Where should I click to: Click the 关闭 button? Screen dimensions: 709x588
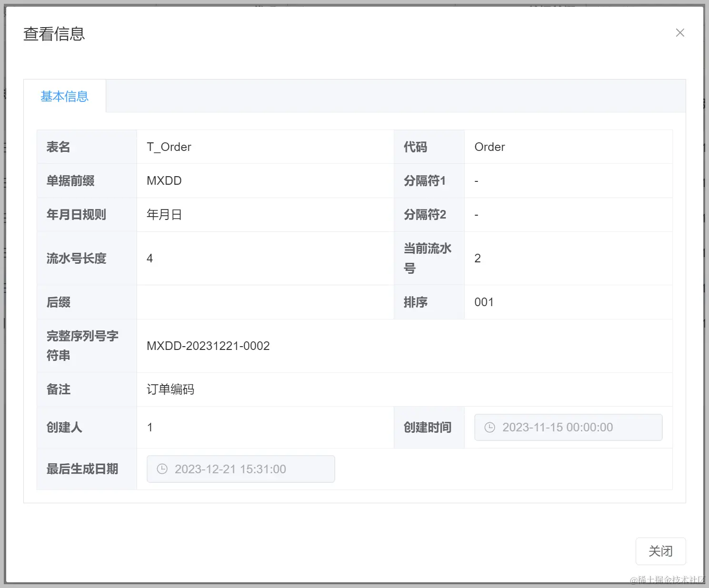point(660,551)
